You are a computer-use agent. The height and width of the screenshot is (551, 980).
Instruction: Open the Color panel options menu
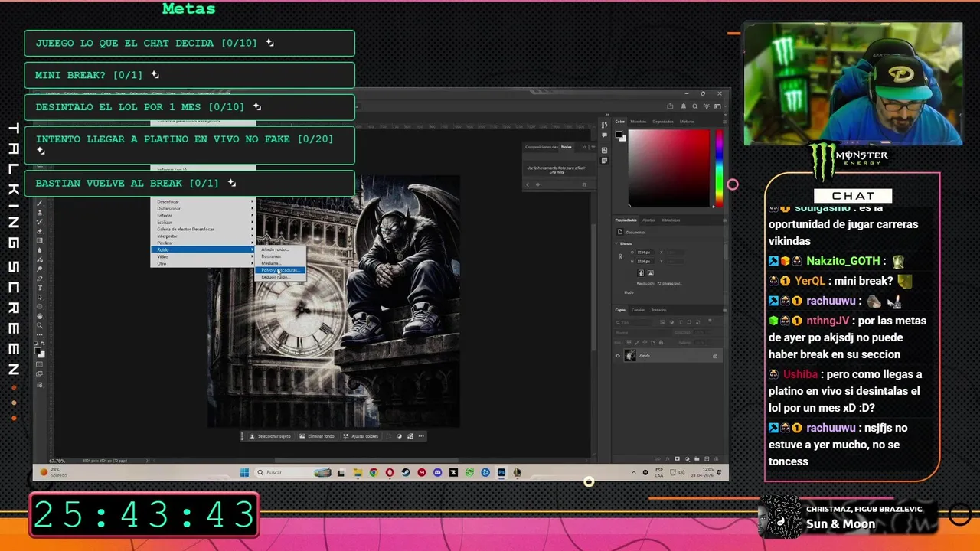click(x=724, y=122)
